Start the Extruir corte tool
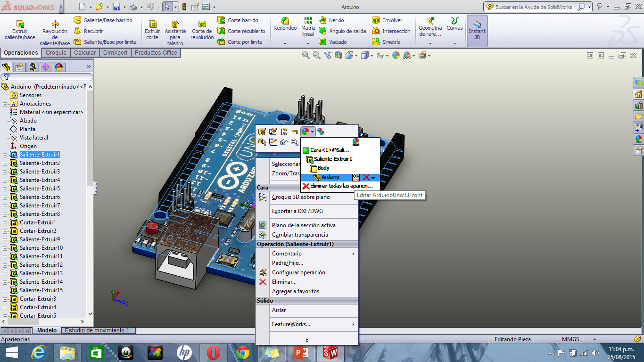 (152, 30)
